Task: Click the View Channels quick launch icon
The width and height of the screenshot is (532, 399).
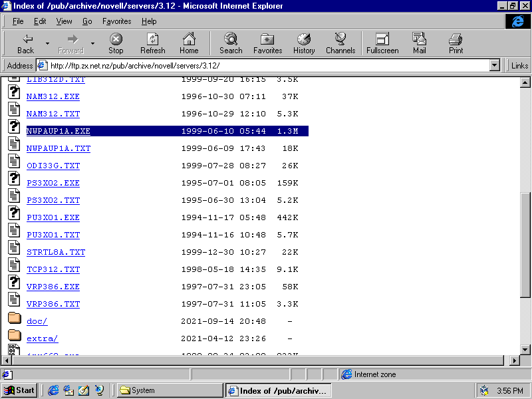Action: tap(99, 390)
